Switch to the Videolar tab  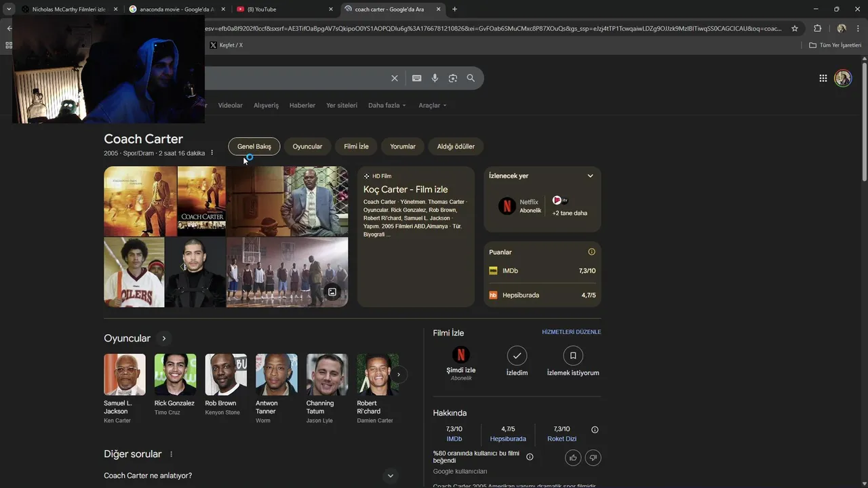pyautogui.click(x=230, y=105)
